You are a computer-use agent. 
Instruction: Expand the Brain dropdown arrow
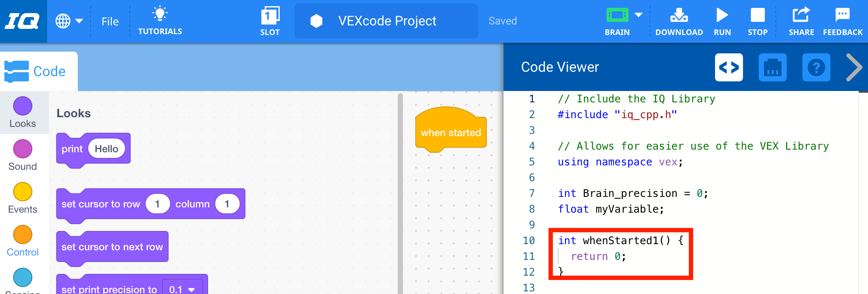click(639, 15)
